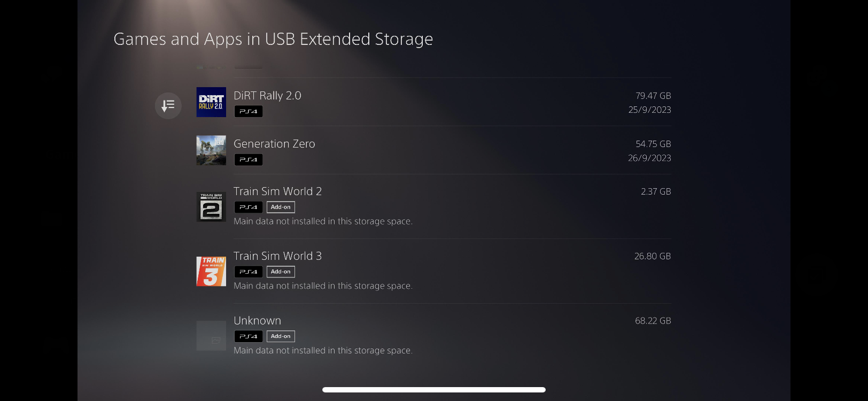Select the Unknown title entry
Viewport: 868px width, 401px height.
[257, 321]
